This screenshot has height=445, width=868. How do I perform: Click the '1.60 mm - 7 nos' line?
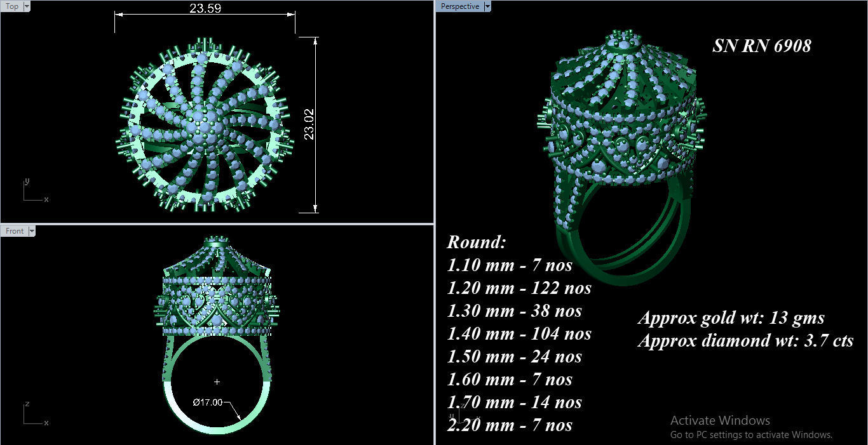[510, 379]
